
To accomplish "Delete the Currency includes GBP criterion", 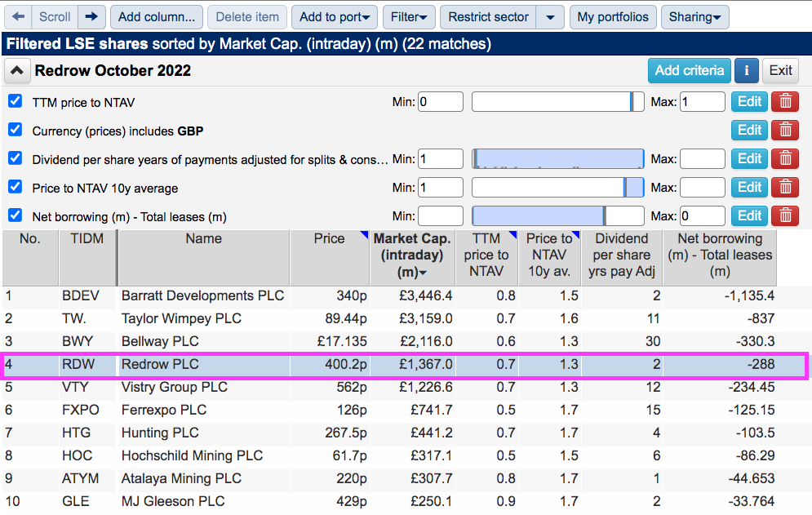I will (x=785, y=130).
